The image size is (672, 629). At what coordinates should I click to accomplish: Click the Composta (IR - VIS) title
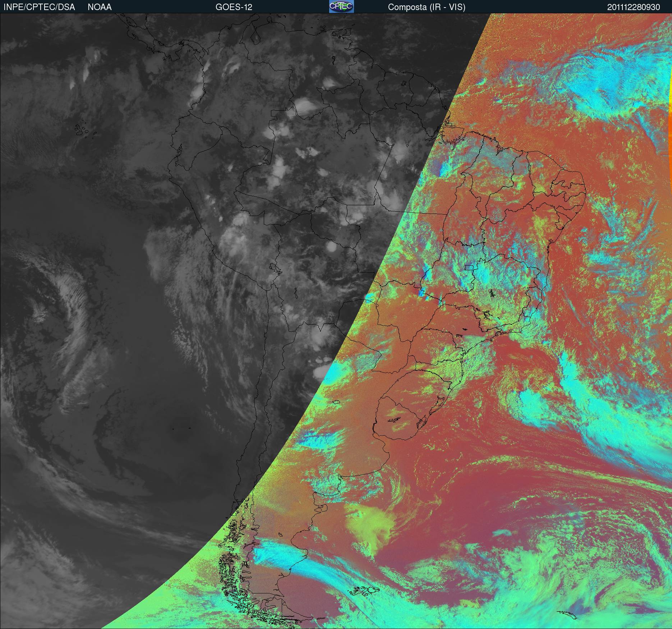[427, 7]
